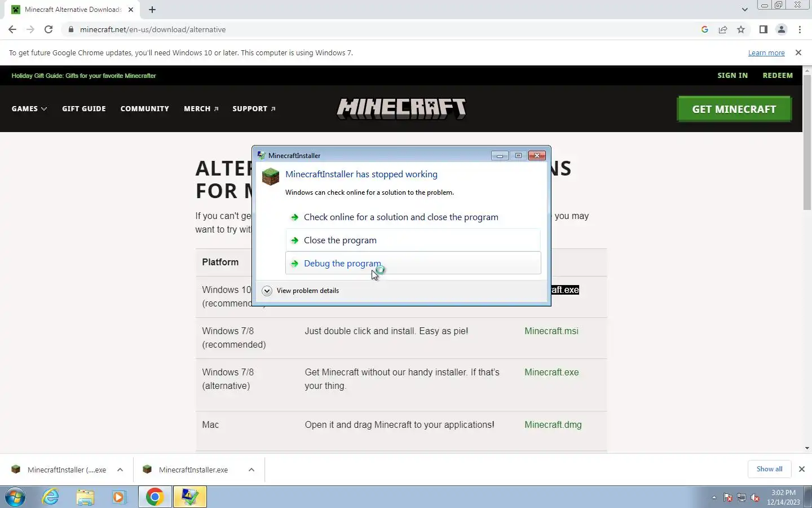Click the Minecraft logo
The image size is (812, 508).
(401, 108)
